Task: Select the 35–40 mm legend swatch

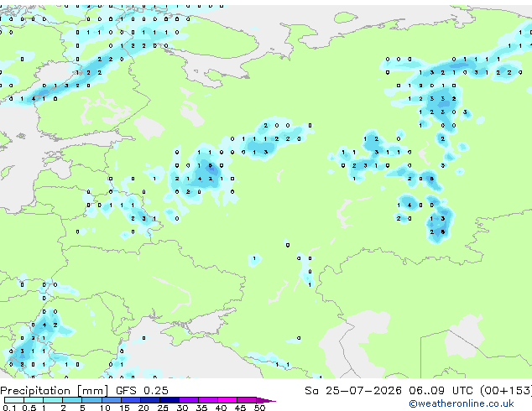Action: click(x=207, y=400)
